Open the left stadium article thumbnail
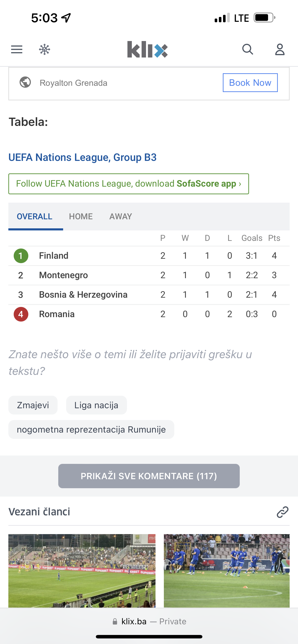The image size is (298, 644). (82, 571)
